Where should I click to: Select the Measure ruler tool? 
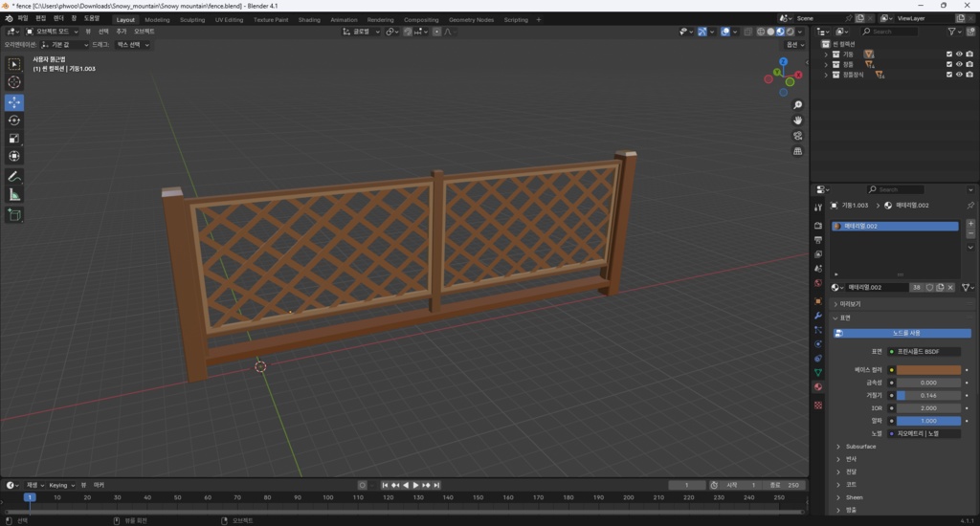pos(13,195)
